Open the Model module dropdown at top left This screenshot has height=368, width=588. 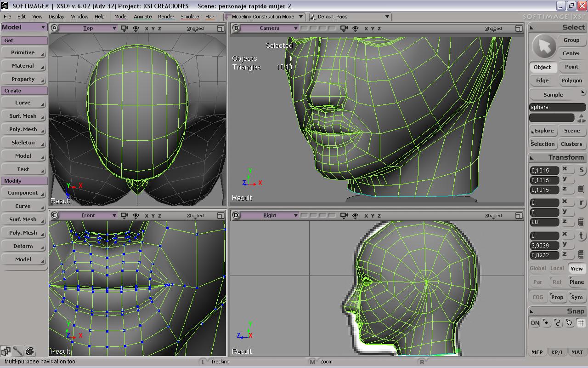(x=24, y=27)
